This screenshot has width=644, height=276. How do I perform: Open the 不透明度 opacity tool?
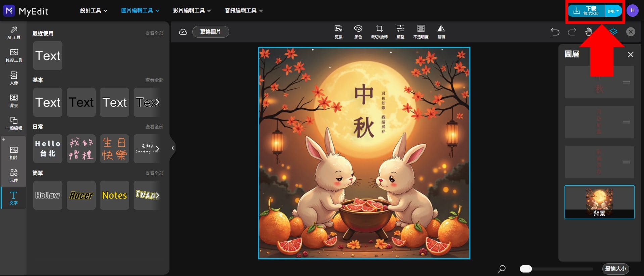tap(420, 32)
